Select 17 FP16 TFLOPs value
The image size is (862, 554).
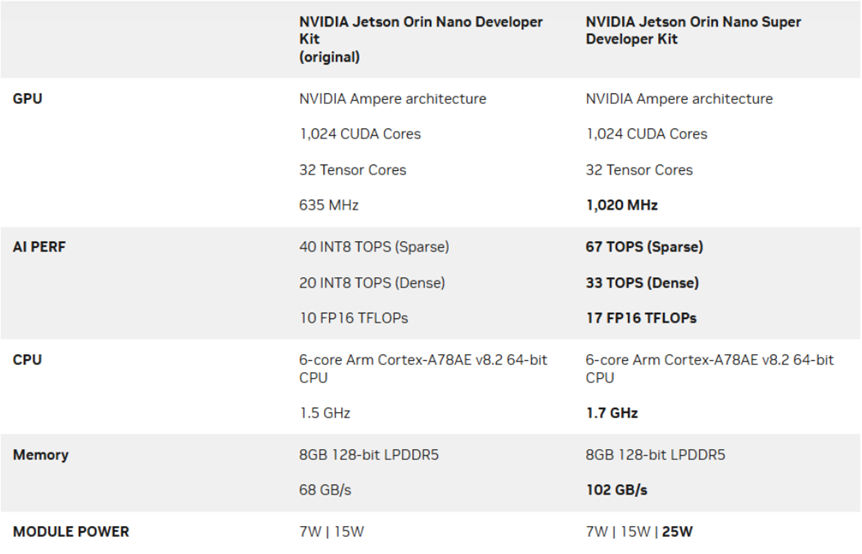[x=641, y=318]
